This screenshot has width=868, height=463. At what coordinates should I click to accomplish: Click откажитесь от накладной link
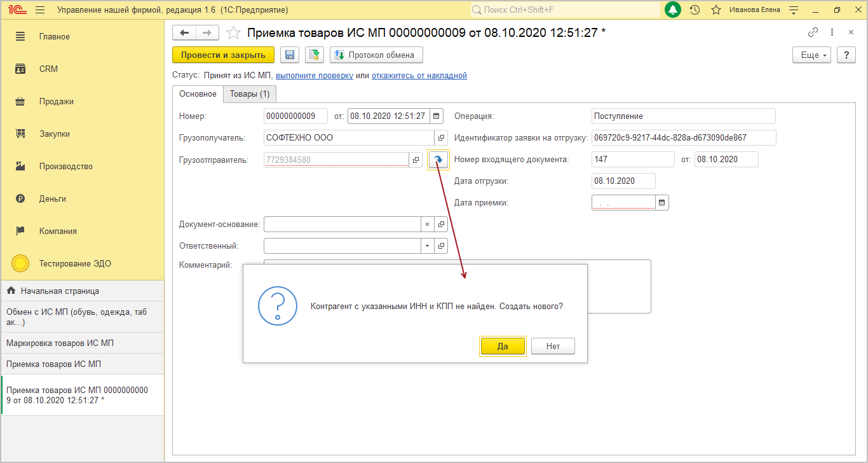tap(419, 75)
